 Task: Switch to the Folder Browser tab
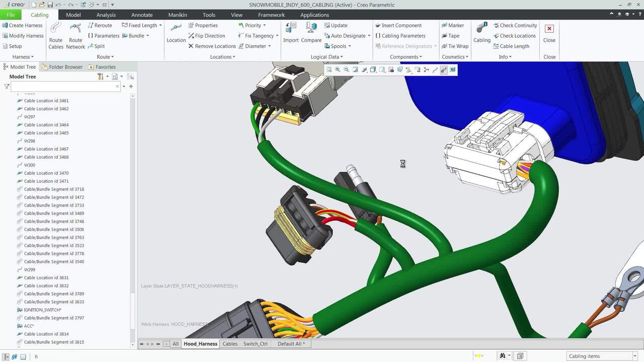61,67
